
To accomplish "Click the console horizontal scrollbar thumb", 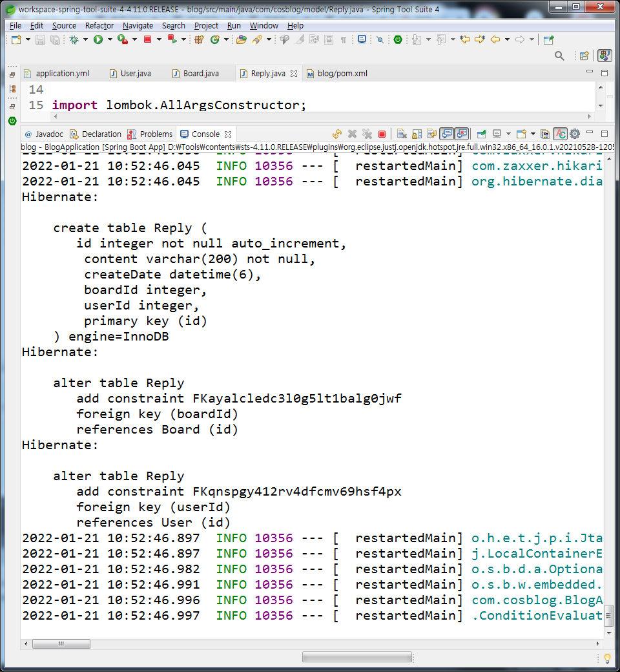I will coord(61,644).
